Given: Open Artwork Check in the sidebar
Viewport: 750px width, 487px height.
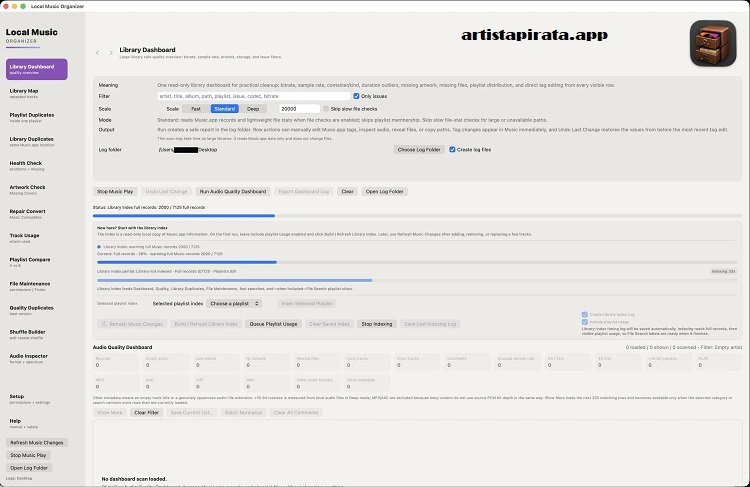Looking at the screenshot, I should pyautogui.click(x=37, y=190).
